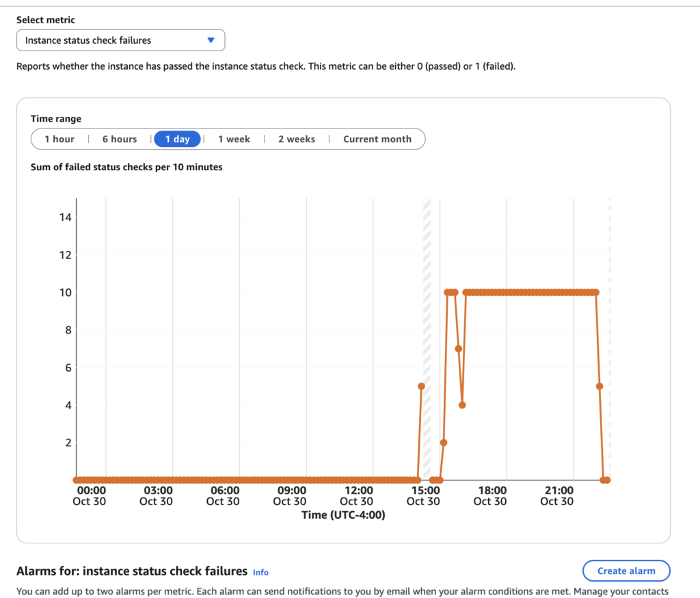Viewport: 700px width, 598px height.
Task: Click the dashed hatched line at chart's right edge
Action: [x=609, y=342]
